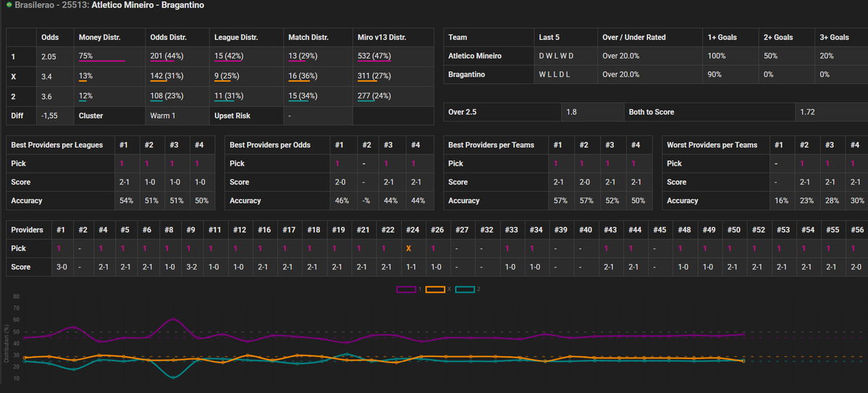Click the green league icon beside Brasilerao

click(9, 5)
